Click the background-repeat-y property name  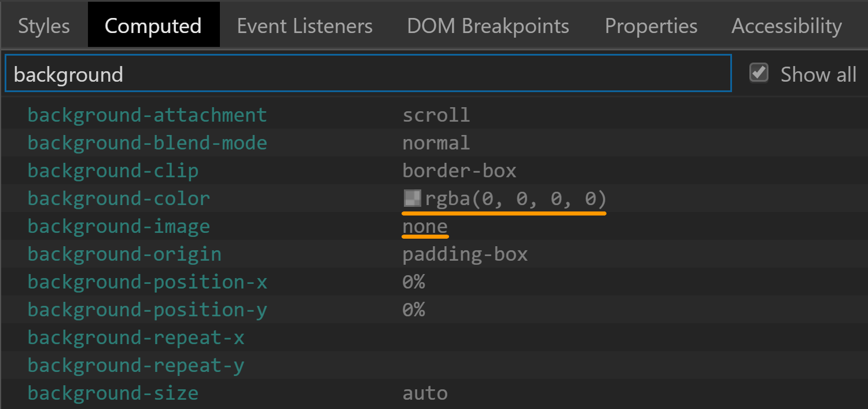[136, 365]
